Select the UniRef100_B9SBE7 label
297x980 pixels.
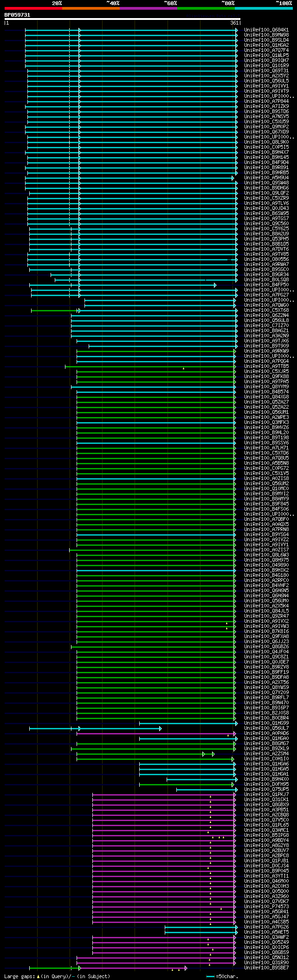tap(266, 967)
